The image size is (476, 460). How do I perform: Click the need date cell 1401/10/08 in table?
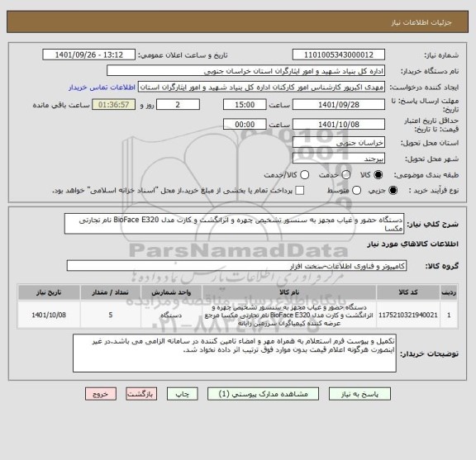point(49,315)
